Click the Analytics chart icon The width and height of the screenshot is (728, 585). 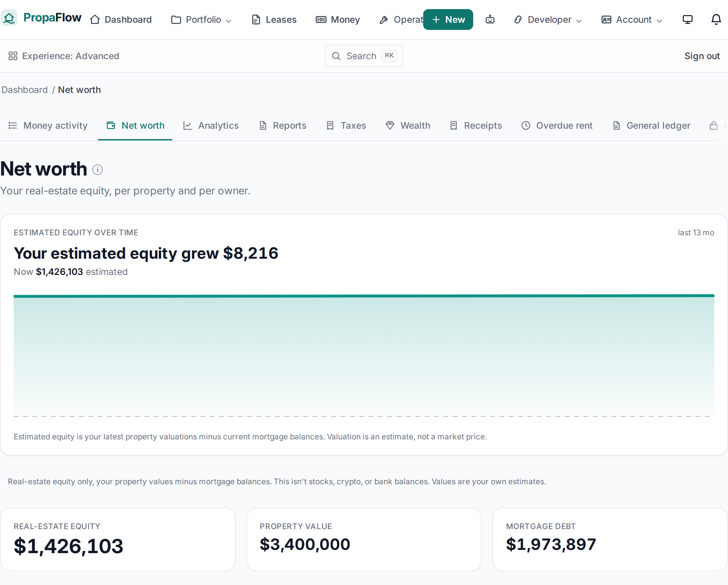click(188, 125)
